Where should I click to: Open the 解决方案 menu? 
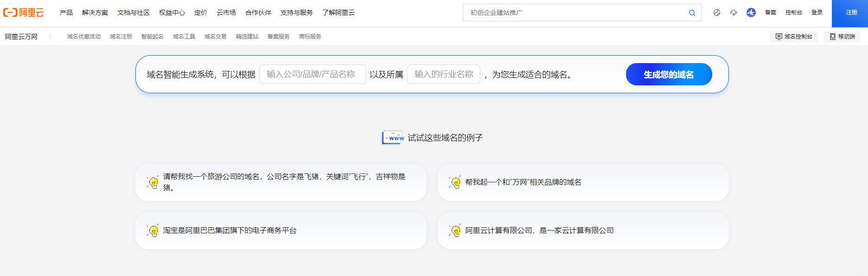(x=95, y=13)
